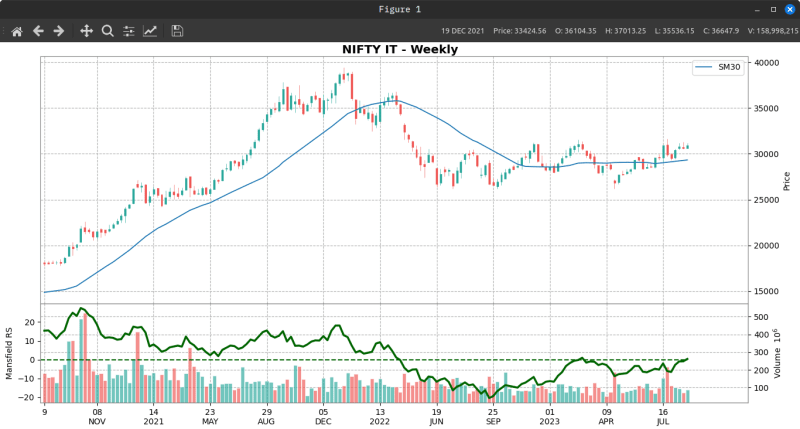Click the 15000 price axis label
Viewport: 800px width, 429px height.
coord(766,291)
